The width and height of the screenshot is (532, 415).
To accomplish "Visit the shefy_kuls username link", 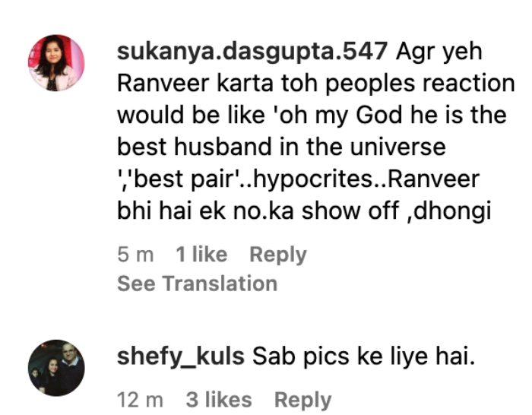I will pos(181,357).
